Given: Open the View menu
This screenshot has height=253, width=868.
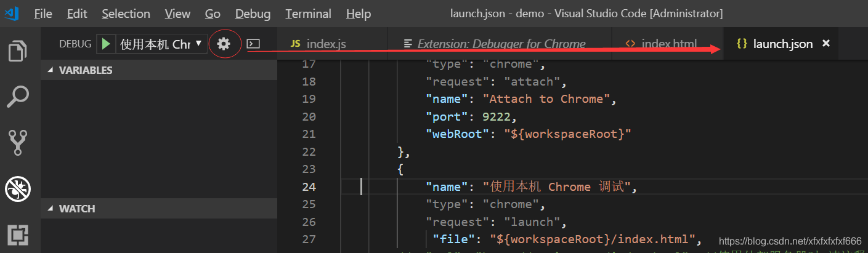Looking at the screenshot, I should 177,14.
